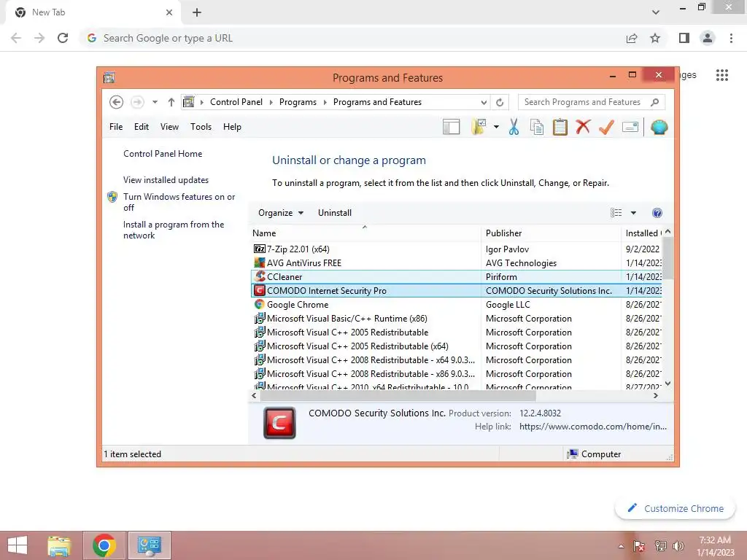747x560 pixels.
Task: Open View installed updates link
Action: tap(166, 180)
